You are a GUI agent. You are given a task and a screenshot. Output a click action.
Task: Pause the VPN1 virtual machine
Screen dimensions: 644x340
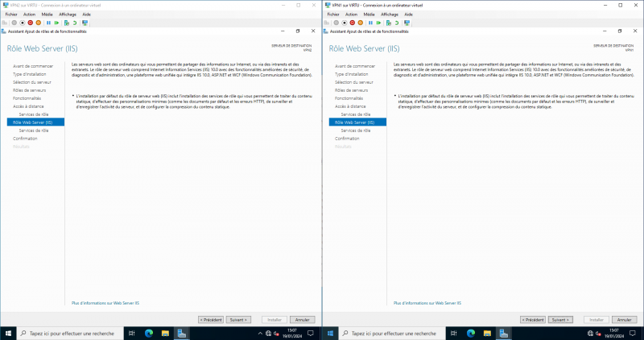pos(370,23)
